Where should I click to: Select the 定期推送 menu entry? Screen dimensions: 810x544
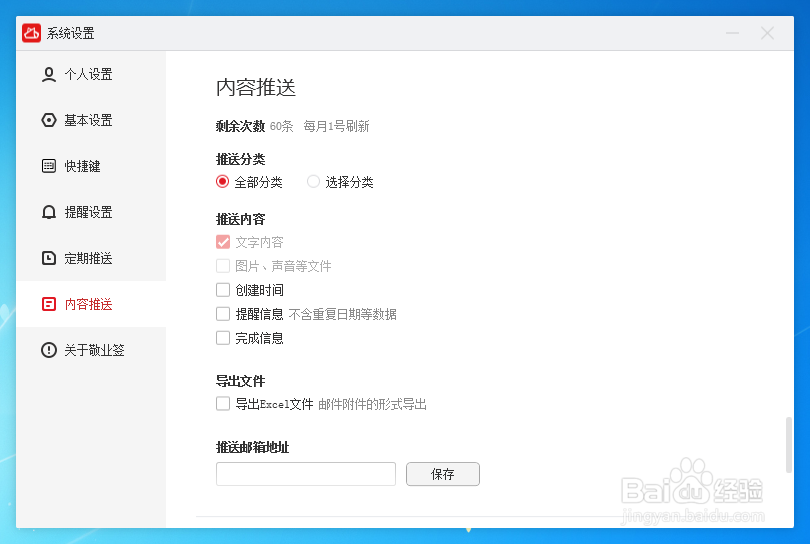point(91,258)
